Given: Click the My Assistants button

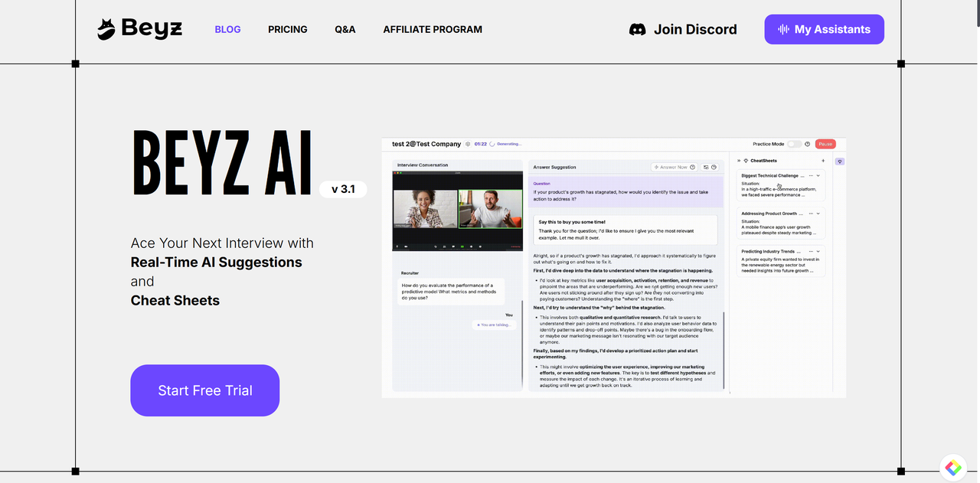Looking at the screenshot, I should [x=824, y=29].
